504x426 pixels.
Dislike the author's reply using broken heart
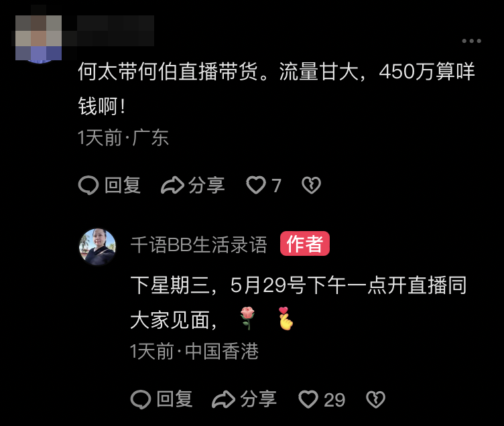(x=375, y=399)
